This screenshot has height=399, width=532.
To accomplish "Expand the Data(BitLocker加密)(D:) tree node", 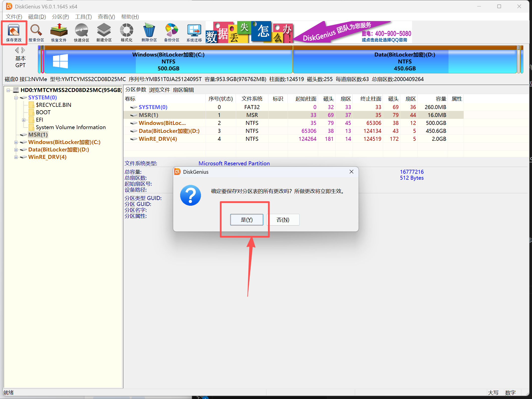I will click(x=16, y=150).
